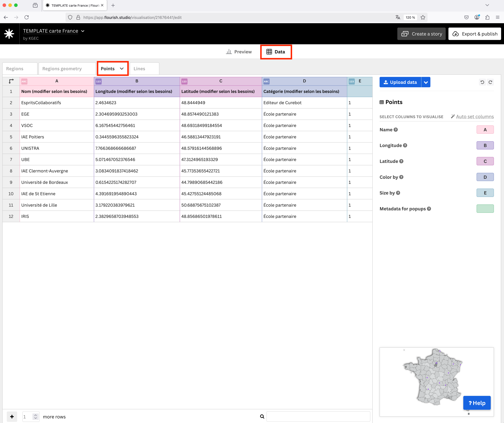Click the transpose/swap rows-columns icon
504x423 pixels.
11,81
